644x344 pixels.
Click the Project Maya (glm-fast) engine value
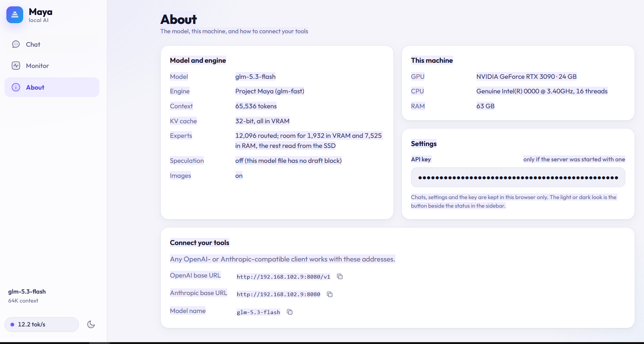(270, 91)
